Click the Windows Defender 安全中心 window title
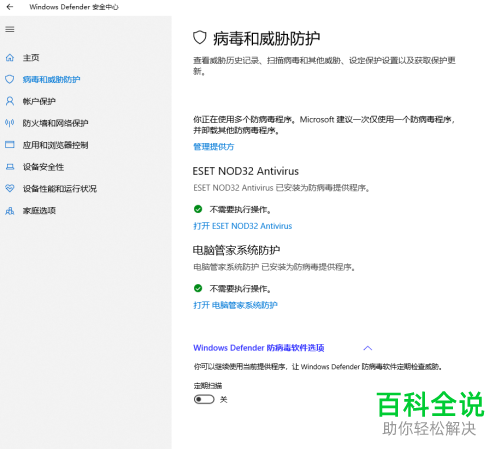Viewport: 500px width, 449px height. 74,7
